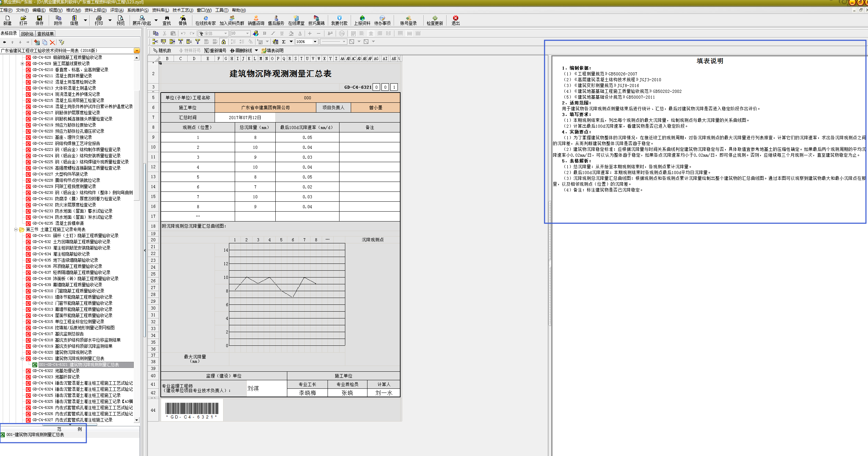Toggle the b² superscript button

(x=330, y=33)
